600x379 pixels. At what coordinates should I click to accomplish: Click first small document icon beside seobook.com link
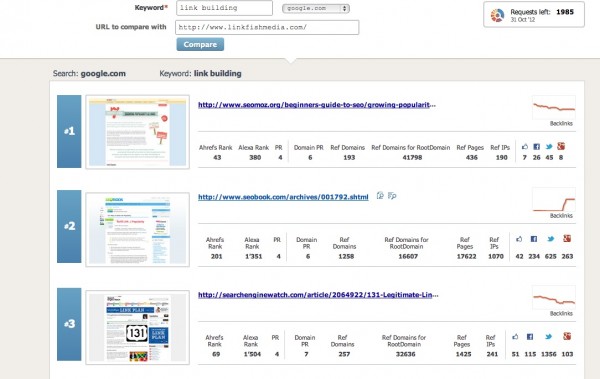(x=380, y=196)
